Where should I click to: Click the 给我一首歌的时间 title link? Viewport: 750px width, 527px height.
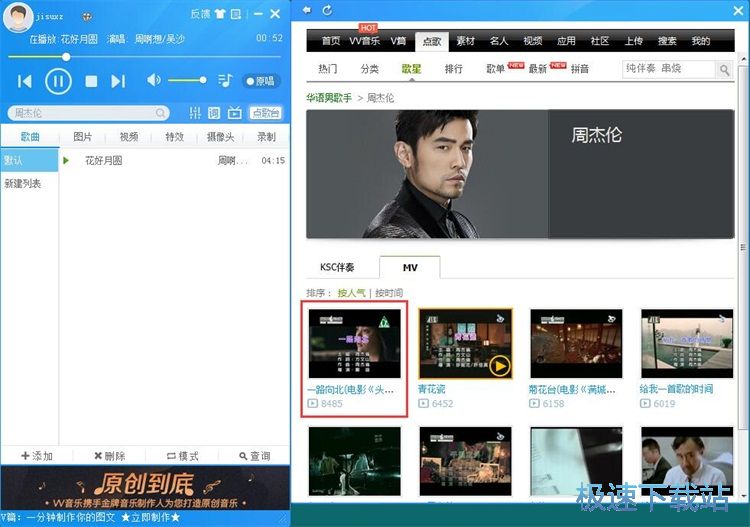(x=676, y=389)
